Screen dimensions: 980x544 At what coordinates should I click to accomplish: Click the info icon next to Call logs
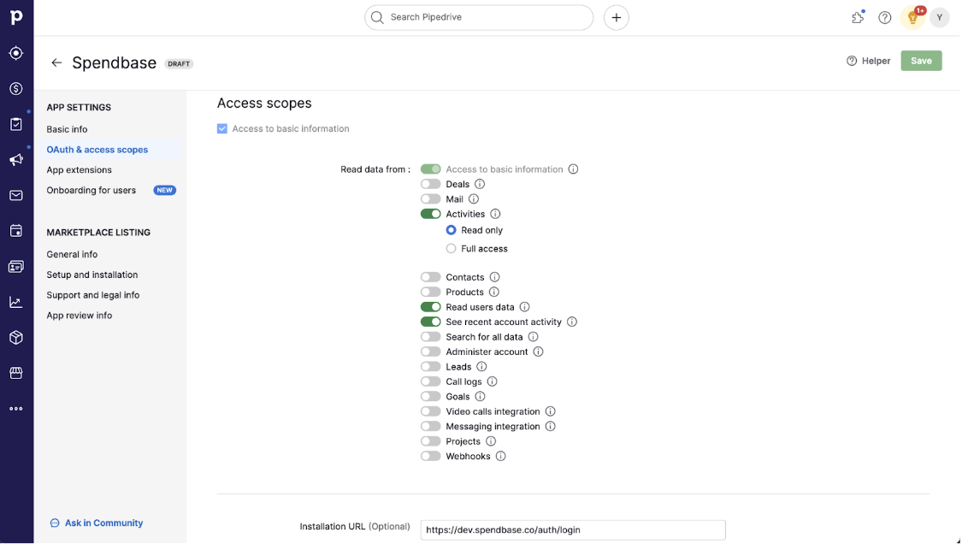pyautogui.click(x=493, y=381)
